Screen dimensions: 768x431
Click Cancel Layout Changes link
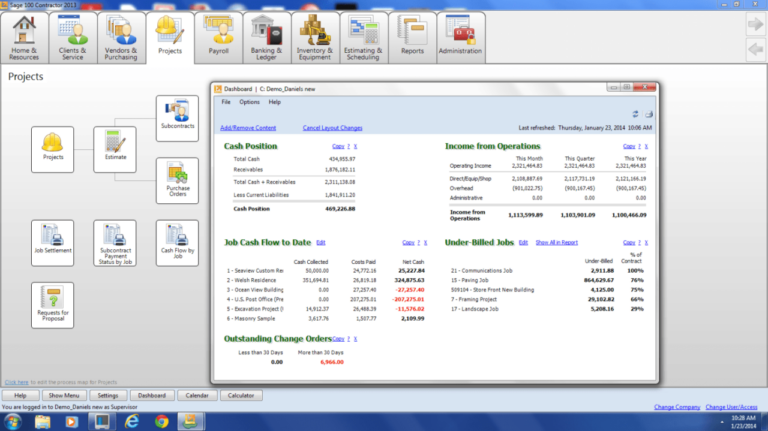point(332,128)
